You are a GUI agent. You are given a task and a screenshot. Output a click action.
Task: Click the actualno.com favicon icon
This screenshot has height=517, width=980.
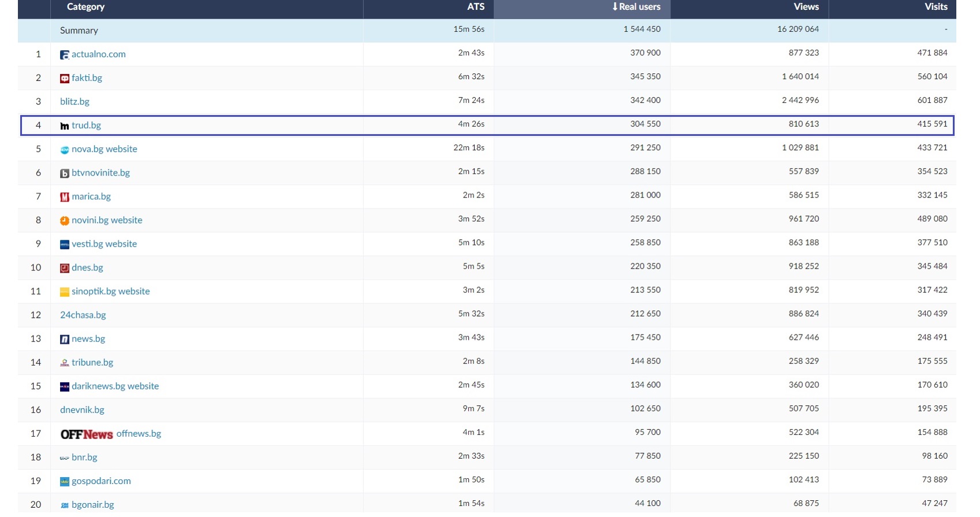(65, 55)
